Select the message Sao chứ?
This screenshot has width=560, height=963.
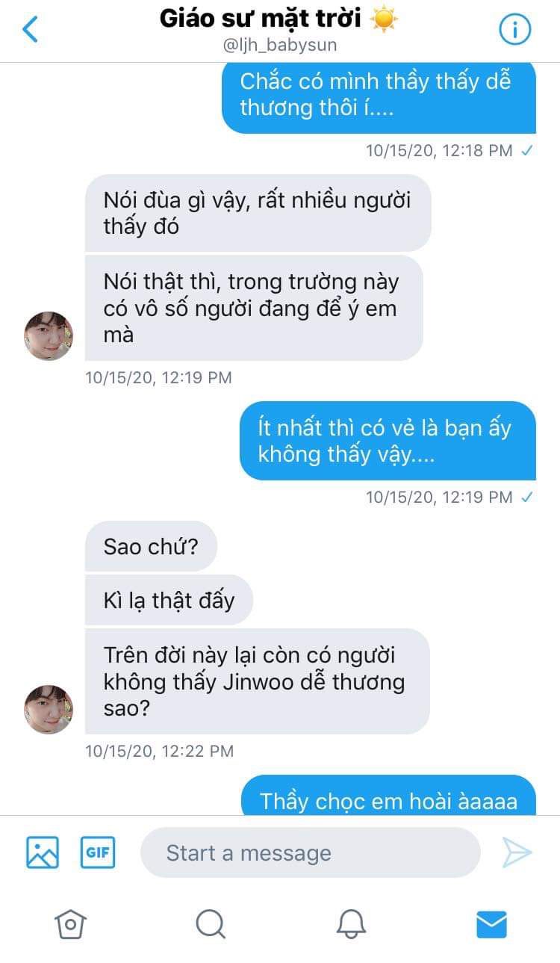[x=151, y=546]
